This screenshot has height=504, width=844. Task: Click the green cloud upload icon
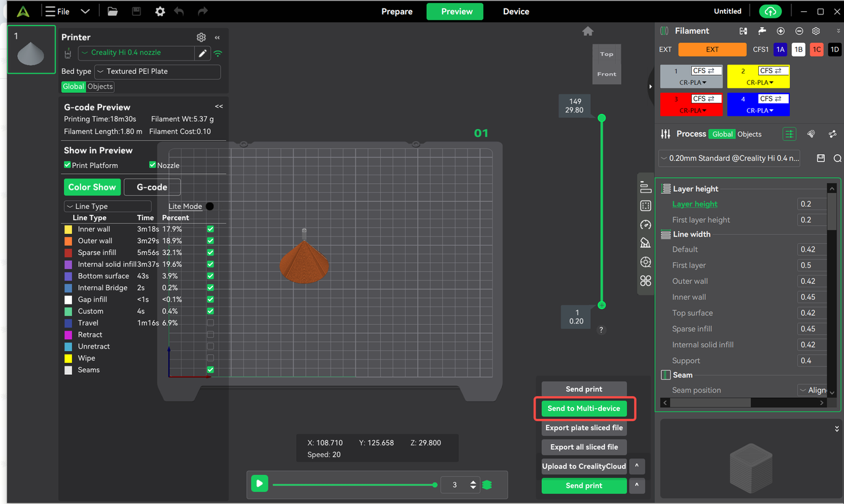770,11
